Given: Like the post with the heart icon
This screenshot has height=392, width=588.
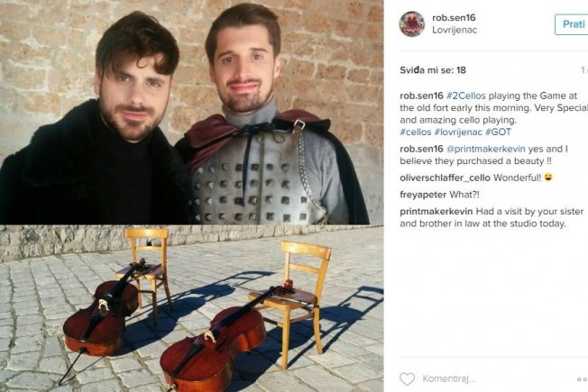Looking at the screenshot, I should click(x=407, y=378).
